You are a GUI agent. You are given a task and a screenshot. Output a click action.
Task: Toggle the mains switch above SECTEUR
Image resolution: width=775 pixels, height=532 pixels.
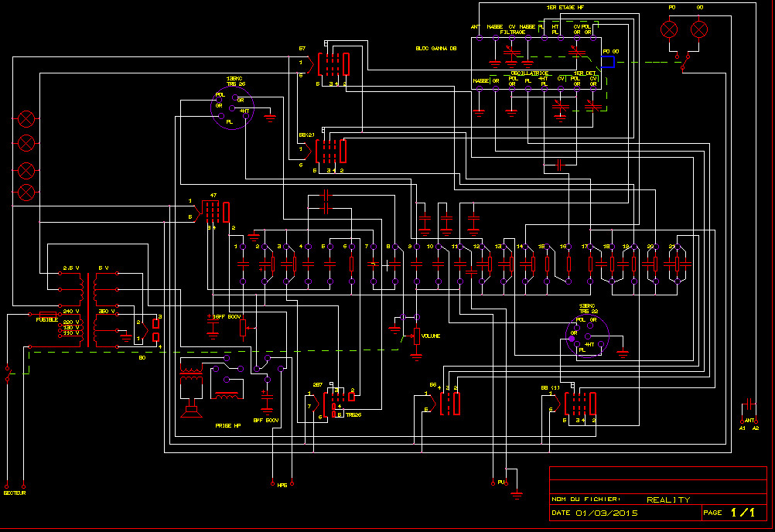point(9,373)
